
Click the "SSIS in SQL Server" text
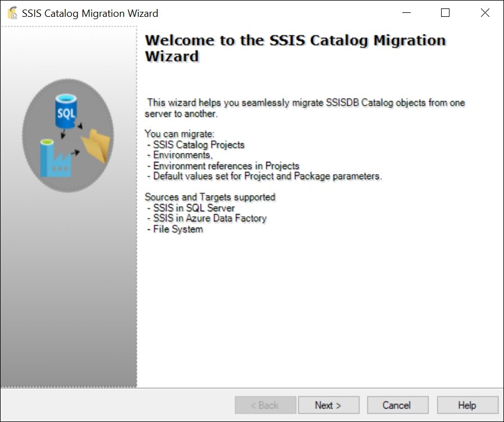click(x=194, y=208)
